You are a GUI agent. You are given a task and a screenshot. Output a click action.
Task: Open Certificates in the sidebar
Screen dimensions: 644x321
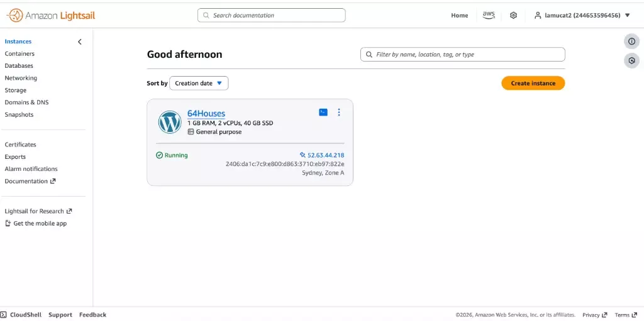click(21, 144)
